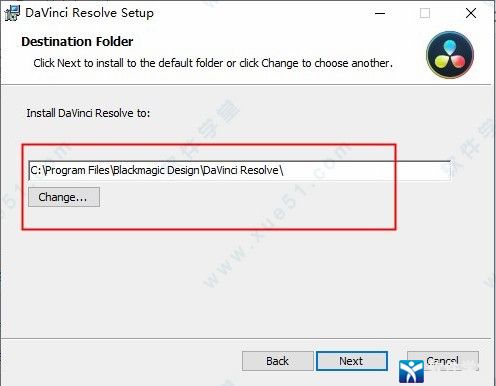Click the red dot in Resolve logo

(x=458, y=61)
